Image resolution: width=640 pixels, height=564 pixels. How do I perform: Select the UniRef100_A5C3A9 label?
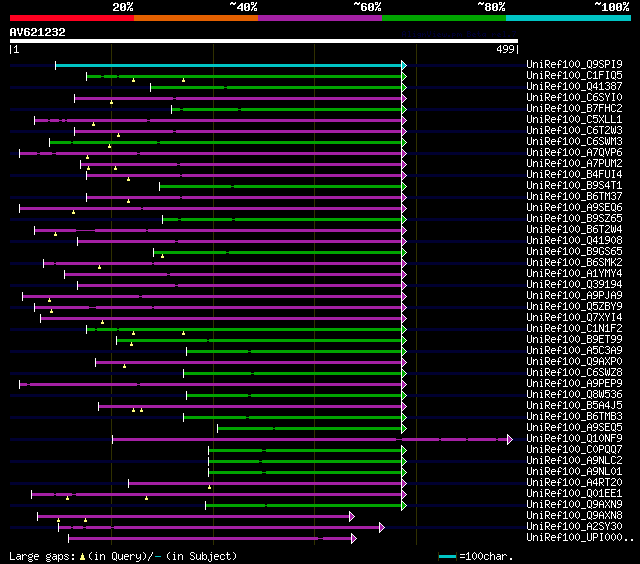point(574,351)
